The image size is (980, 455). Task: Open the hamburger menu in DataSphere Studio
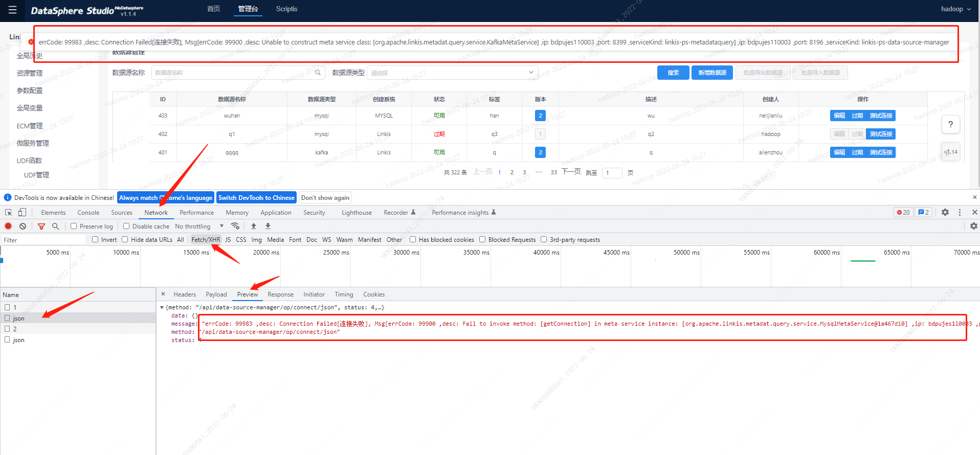pos(12,10)
